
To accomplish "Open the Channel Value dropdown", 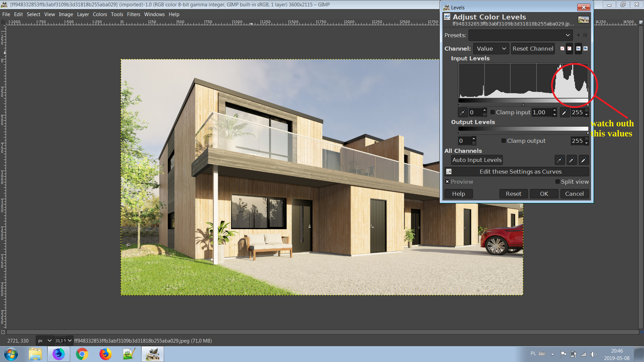I will pyautogui.click(x=491, y=49).
